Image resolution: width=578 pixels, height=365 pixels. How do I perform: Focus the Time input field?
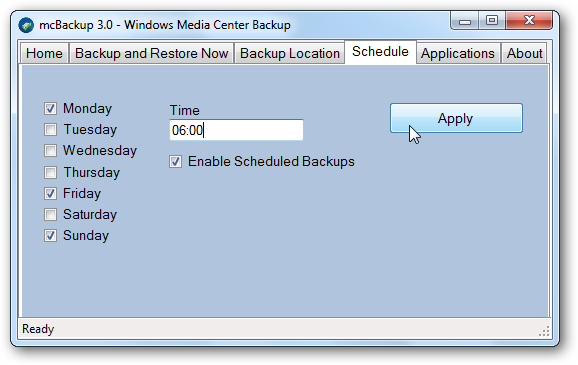(x=236, y=130)
